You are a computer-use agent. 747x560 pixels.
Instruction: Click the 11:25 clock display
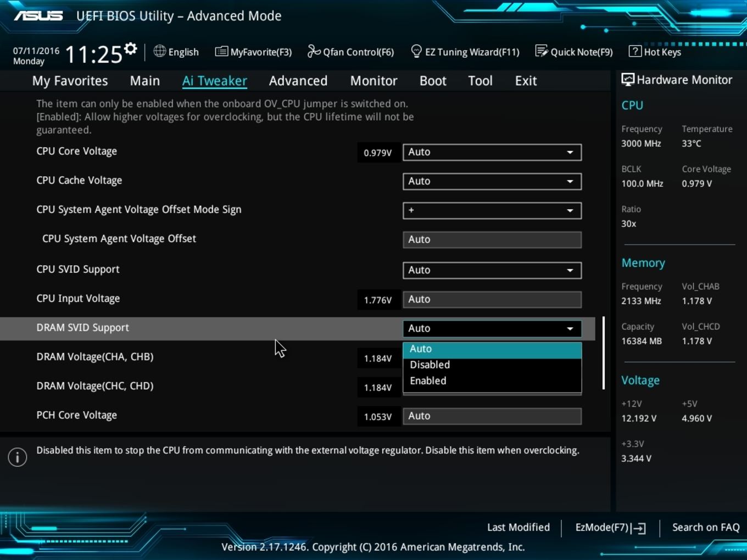coord(93,54)
